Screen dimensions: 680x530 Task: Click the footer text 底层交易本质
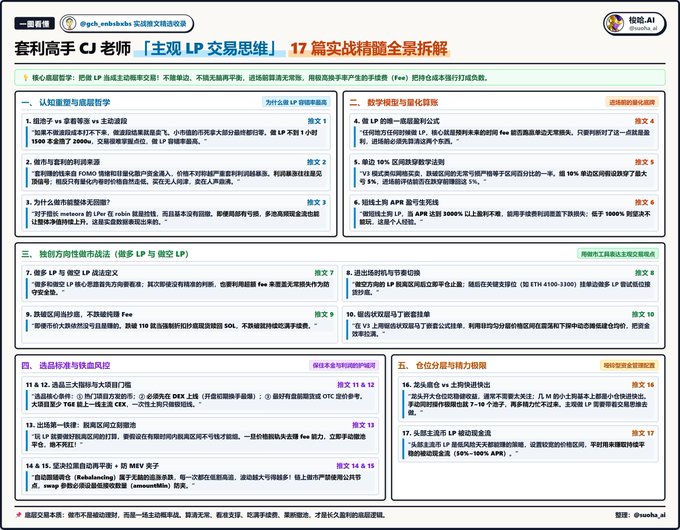[205, 515]
